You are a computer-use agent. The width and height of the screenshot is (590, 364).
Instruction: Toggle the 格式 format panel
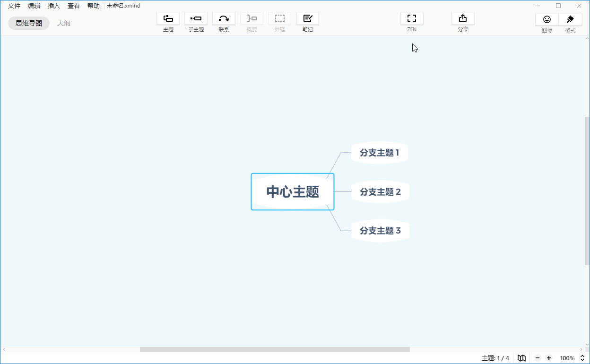570,19
